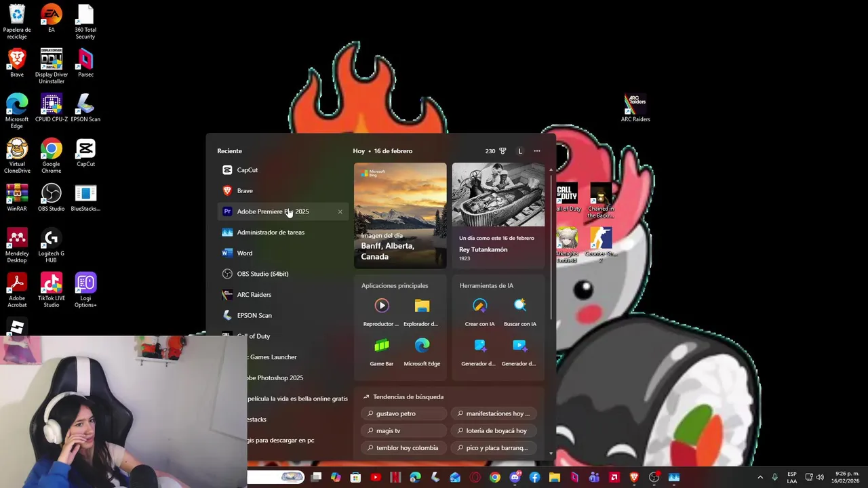The height and width of the screenshot is (488, 868).
Task: Open Game Bar app tile
Action: (381, 352)
